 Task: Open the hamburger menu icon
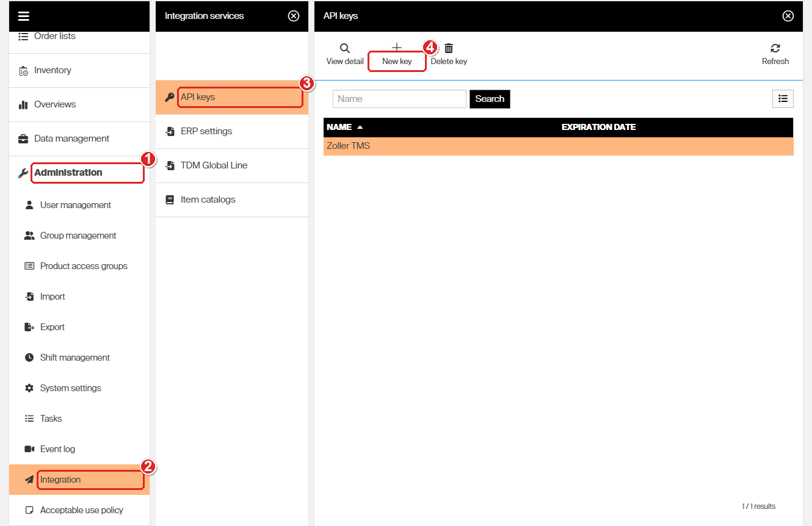[x=24, y=16]
